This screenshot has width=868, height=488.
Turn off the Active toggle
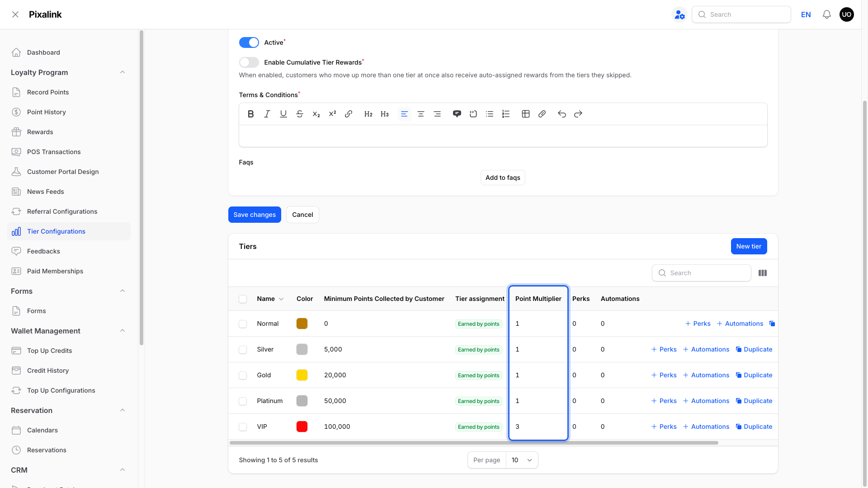[249, 42]
